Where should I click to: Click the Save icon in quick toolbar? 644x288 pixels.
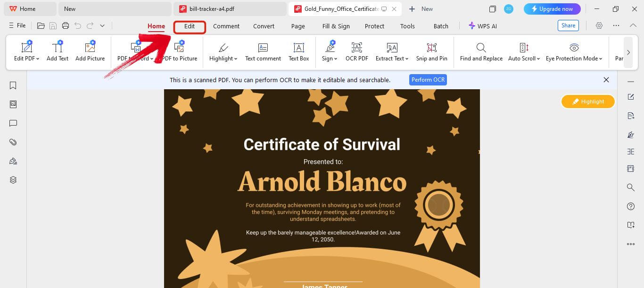[53, 25]
